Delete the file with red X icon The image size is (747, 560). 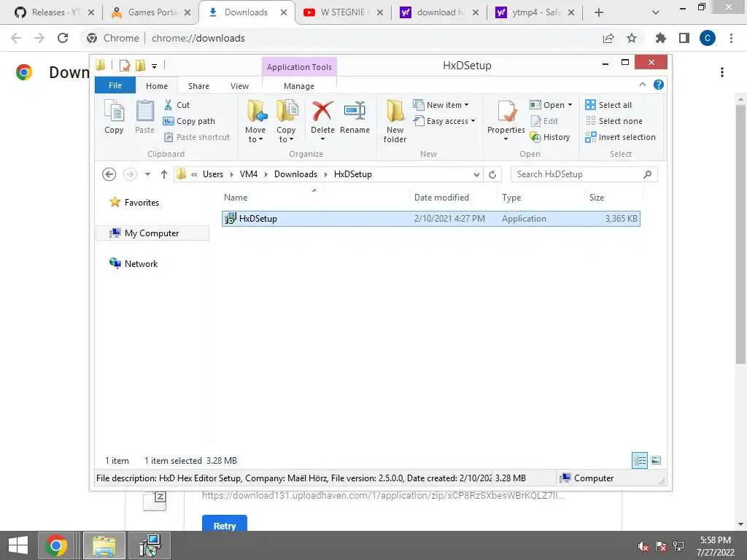(322, 120)
